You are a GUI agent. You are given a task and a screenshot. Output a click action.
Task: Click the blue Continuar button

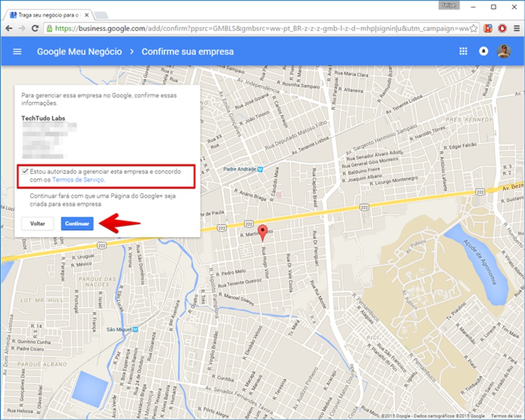77,224
